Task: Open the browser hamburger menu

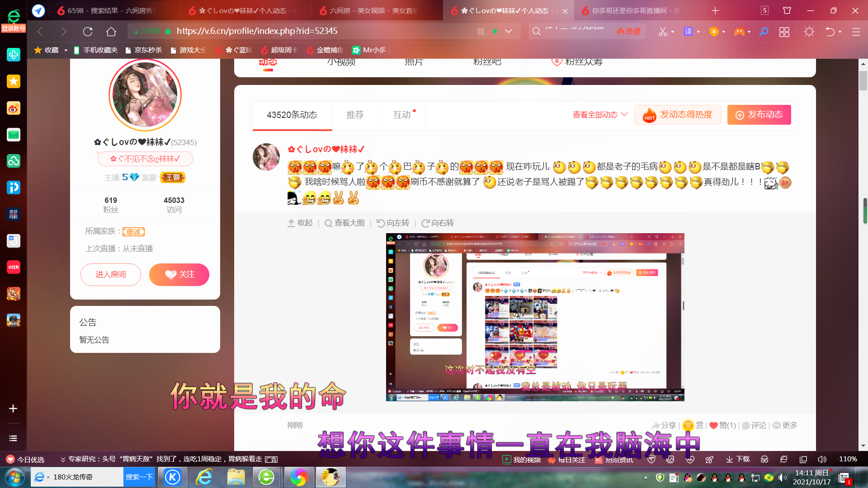Action: click(x=856, y=32)
